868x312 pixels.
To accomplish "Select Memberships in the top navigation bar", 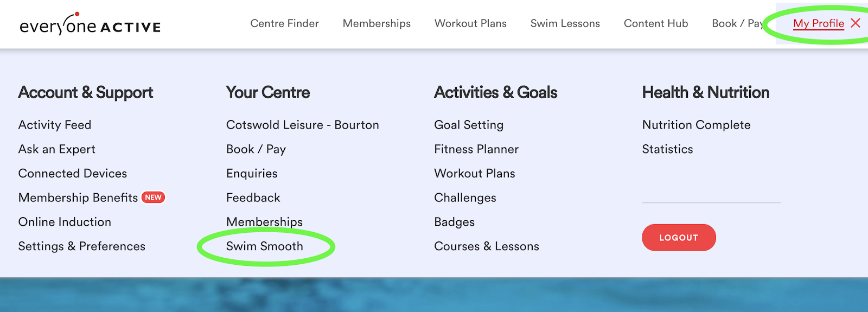I will [376, 23].
